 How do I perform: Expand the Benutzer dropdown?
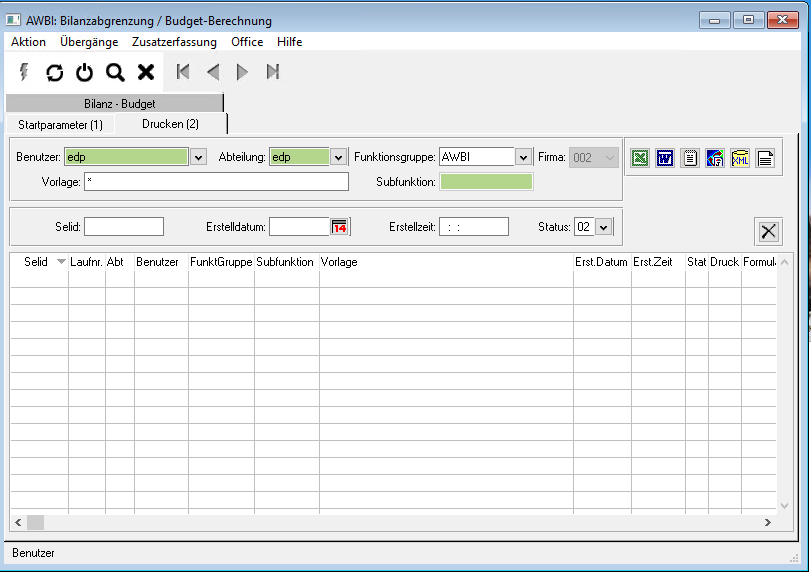pos(198,158)
